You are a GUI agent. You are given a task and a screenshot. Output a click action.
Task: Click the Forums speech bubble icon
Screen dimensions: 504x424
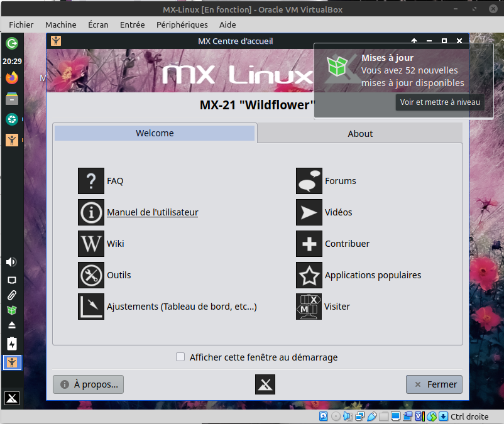(x=309, y=181)
